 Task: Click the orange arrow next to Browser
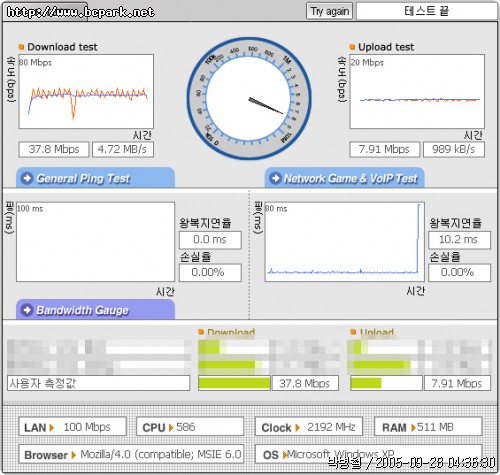(74, 455)
